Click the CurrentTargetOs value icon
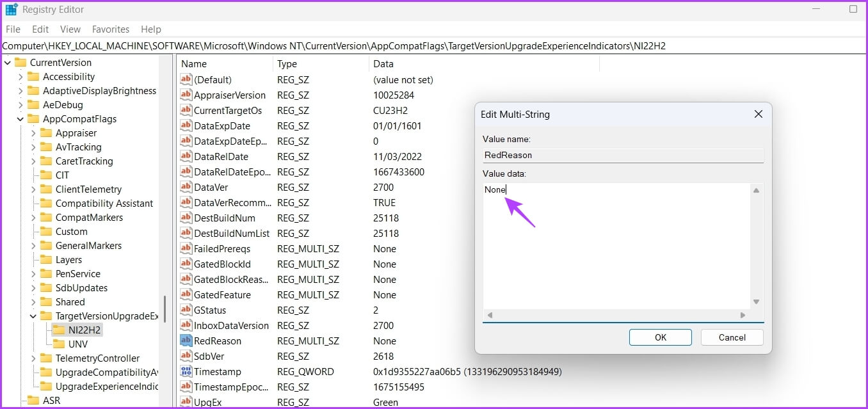868x409 pixels. [x=186, y=110]
